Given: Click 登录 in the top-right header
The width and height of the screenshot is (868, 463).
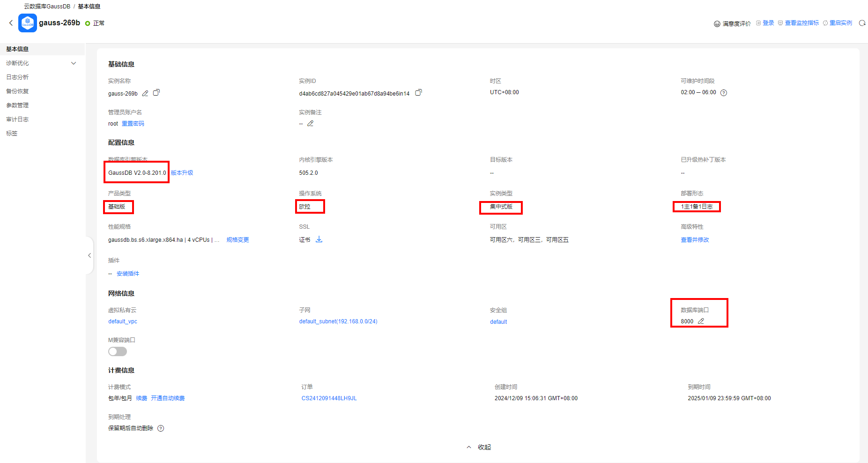Looking at the screenshot, I should 768,23.
